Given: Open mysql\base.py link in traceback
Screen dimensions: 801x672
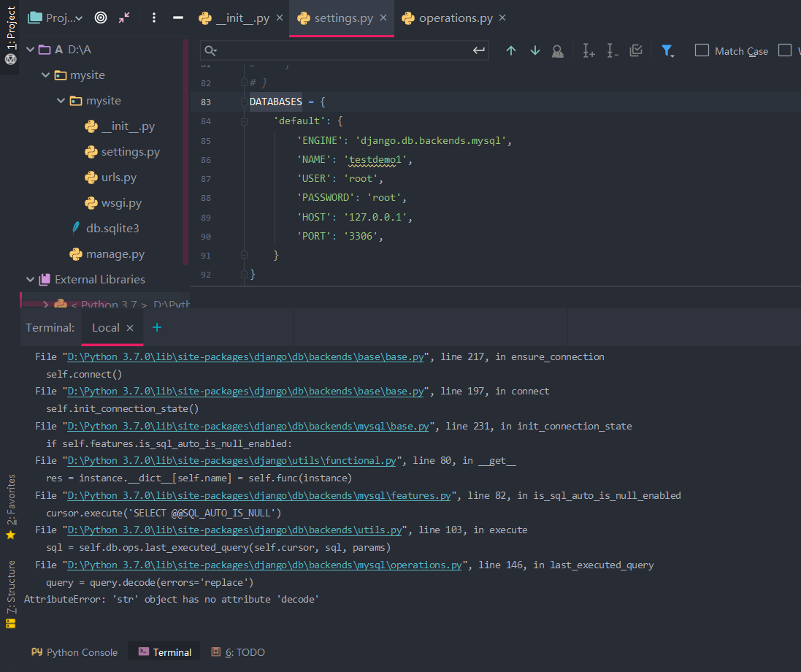Looking at the screenshot, I should 248,426.
